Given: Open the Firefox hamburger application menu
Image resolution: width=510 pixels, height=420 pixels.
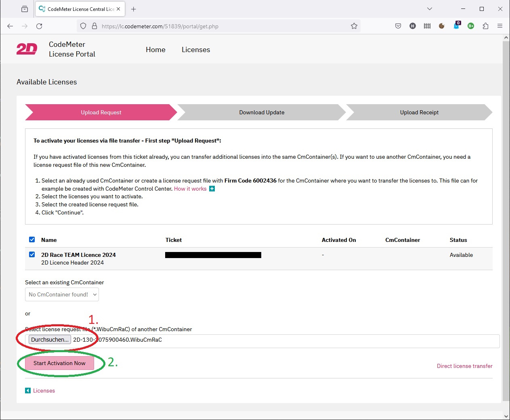Looking at the screenshot, I should pos(500,26).
